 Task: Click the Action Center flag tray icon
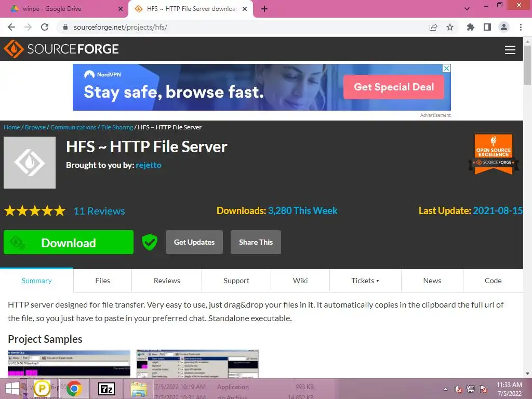click(483, 389)
